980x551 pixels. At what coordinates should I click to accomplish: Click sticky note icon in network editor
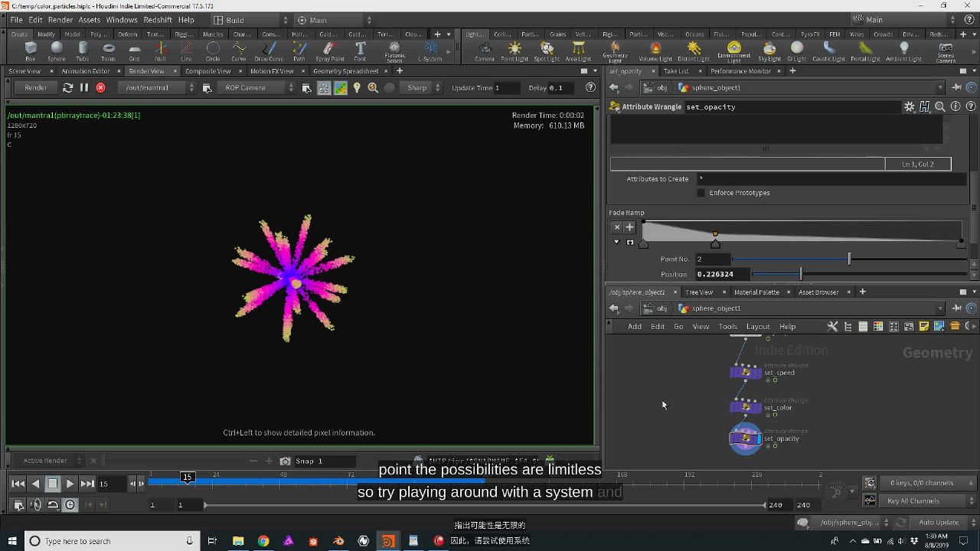click(x=923, y=327)
